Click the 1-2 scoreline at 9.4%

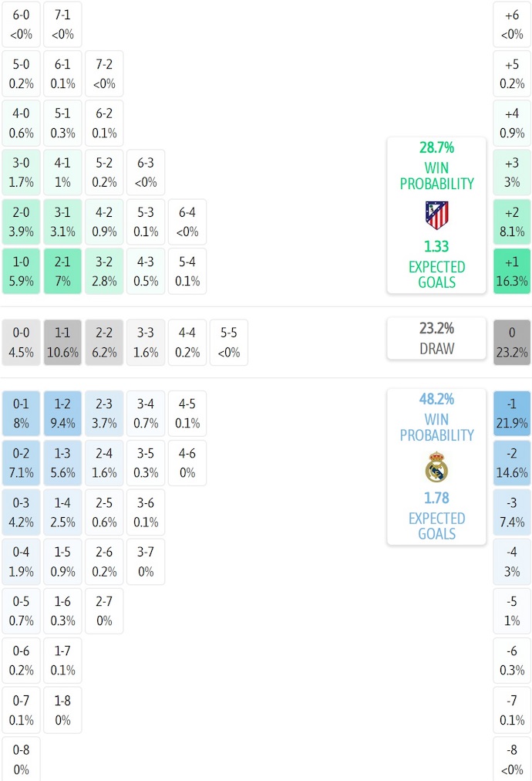point(62,413)
